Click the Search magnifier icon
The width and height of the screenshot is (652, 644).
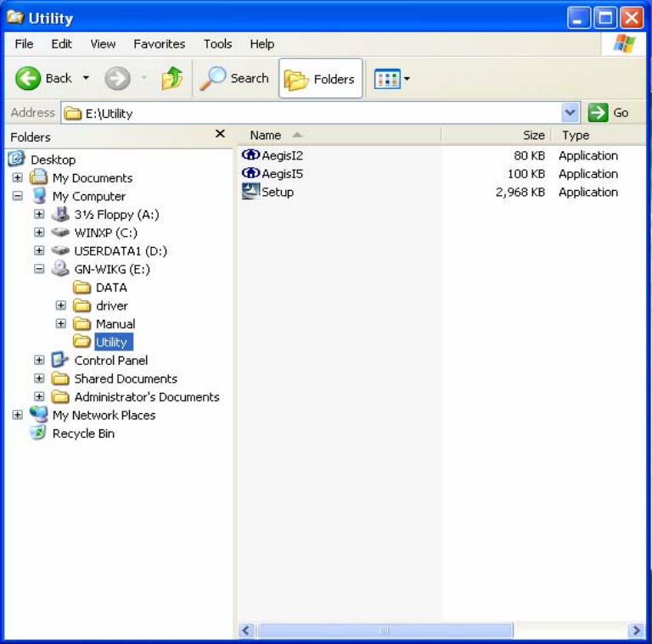212,78
